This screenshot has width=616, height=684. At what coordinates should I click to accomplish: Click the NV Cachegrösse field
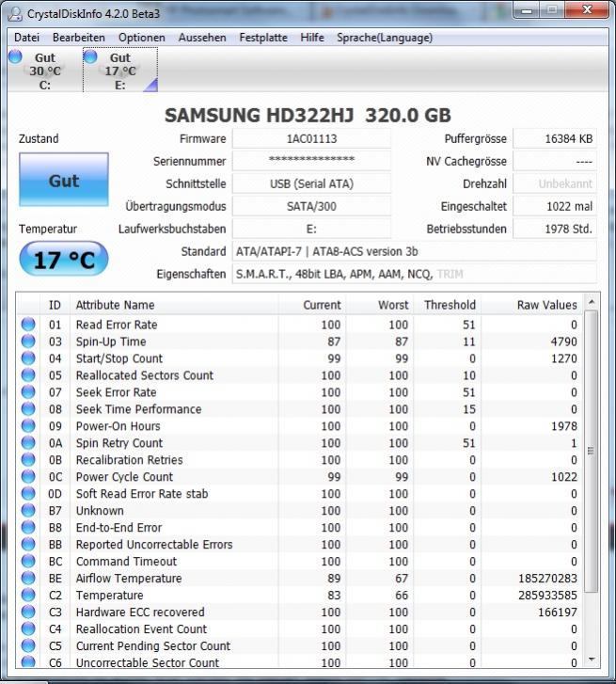[555, 161]
